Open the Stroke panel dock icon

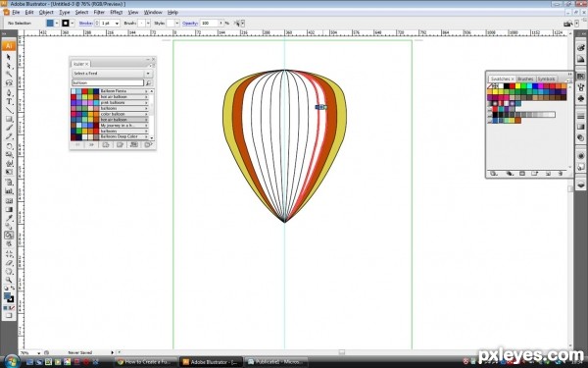pos(580,116)
